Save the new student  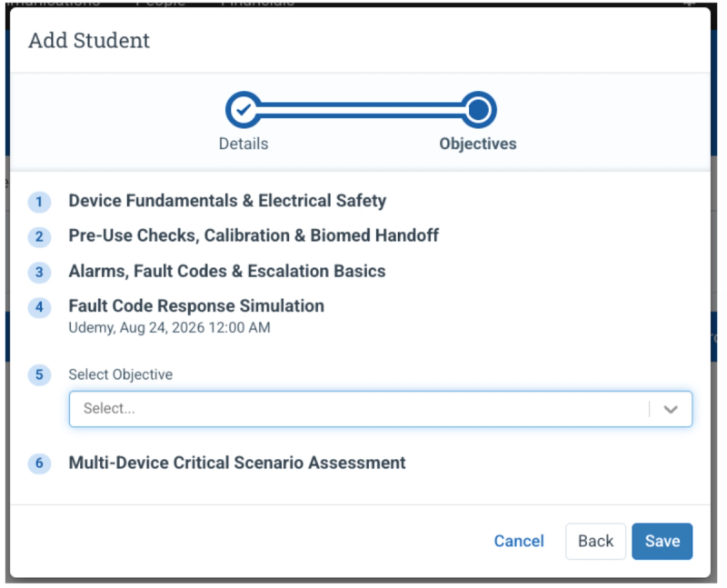click(x=662, y=541)
